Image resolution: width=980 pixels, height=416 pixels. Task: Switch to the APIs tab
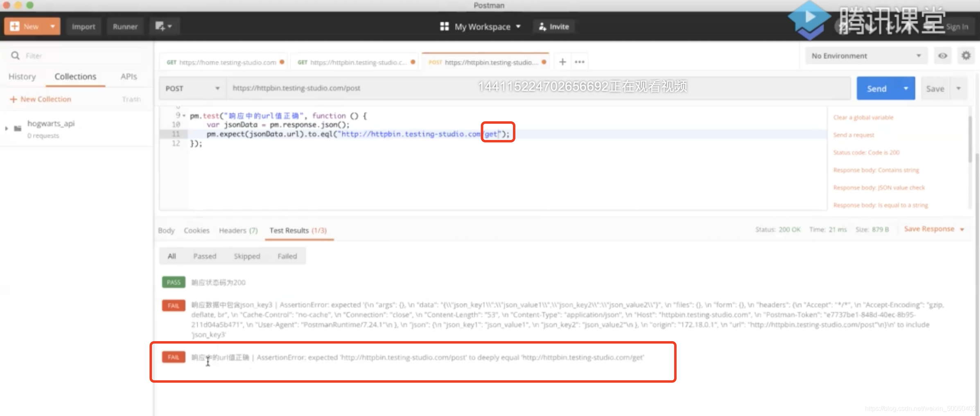pos(129,77)
